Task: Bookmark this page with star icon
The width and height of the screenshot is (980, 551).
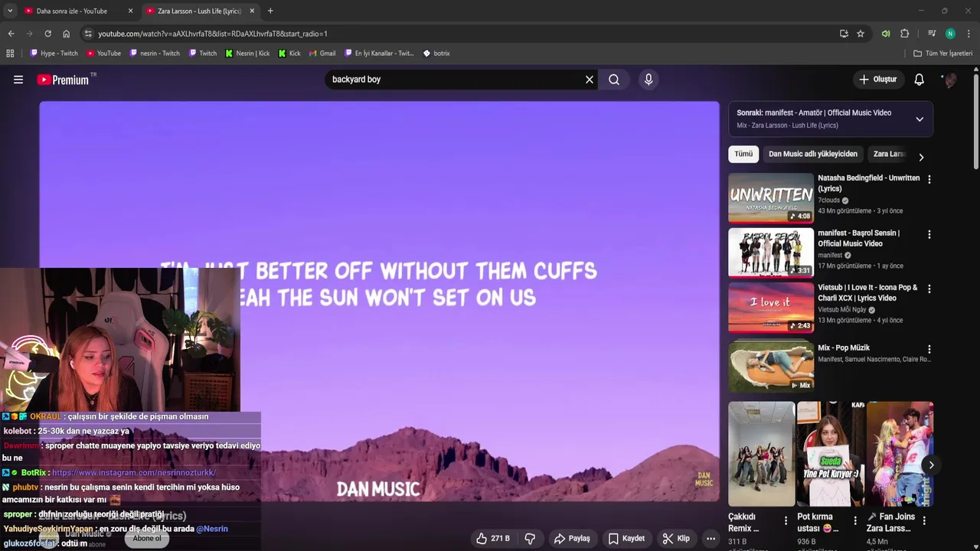Action: 861,34
